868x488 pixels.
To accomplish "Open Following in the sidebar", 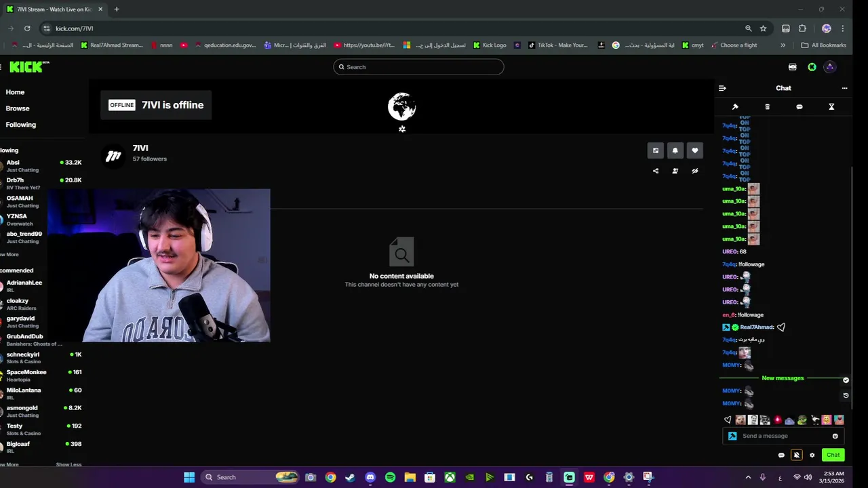I will 21,125.
